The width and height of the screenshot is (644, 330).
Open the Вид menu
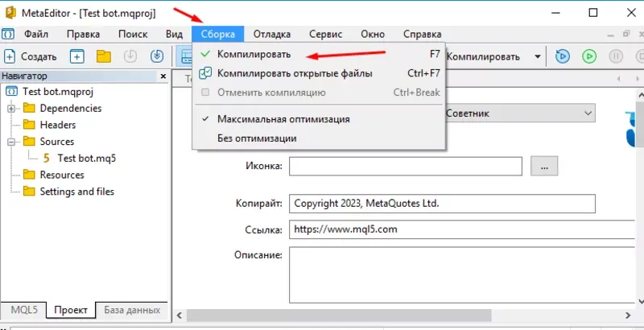[x=174, y=34]
